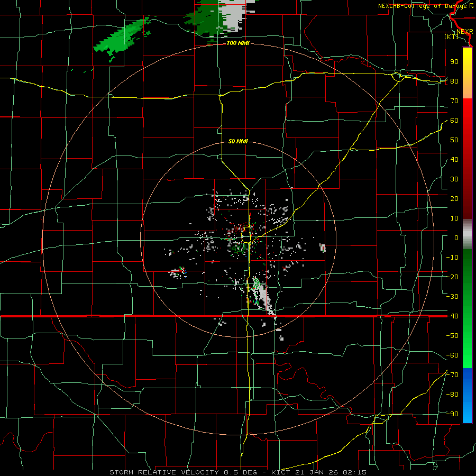Click the 10 value on velocity scale

(x=454, y=218)
